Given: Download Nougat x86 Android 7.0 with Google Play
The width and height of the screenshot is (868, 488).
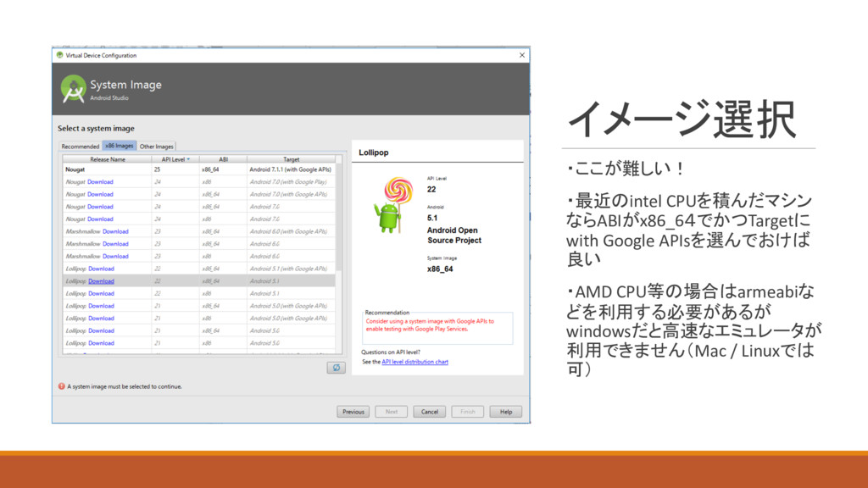Looking at the screenshot, I should pos(100,182).
